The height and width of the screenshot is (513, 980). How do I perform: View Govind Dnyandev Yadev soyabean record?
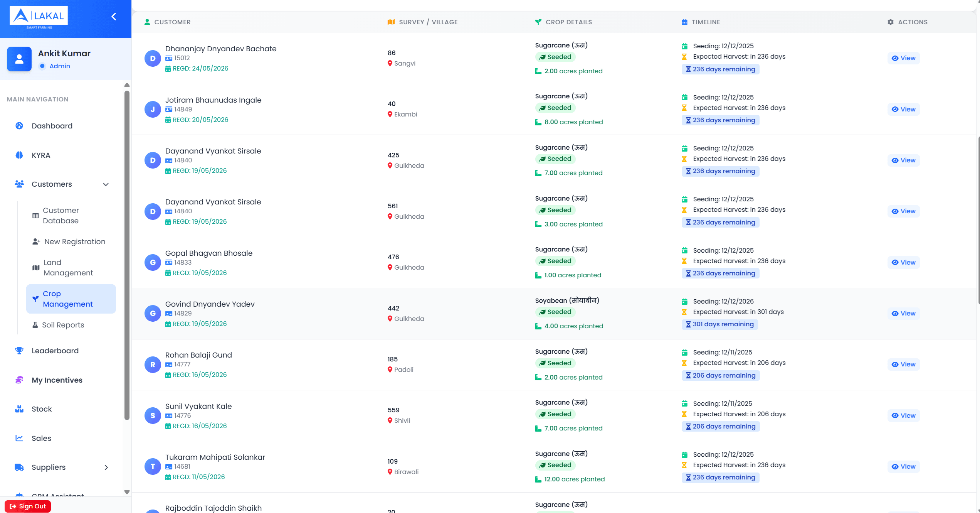point(903,314)
